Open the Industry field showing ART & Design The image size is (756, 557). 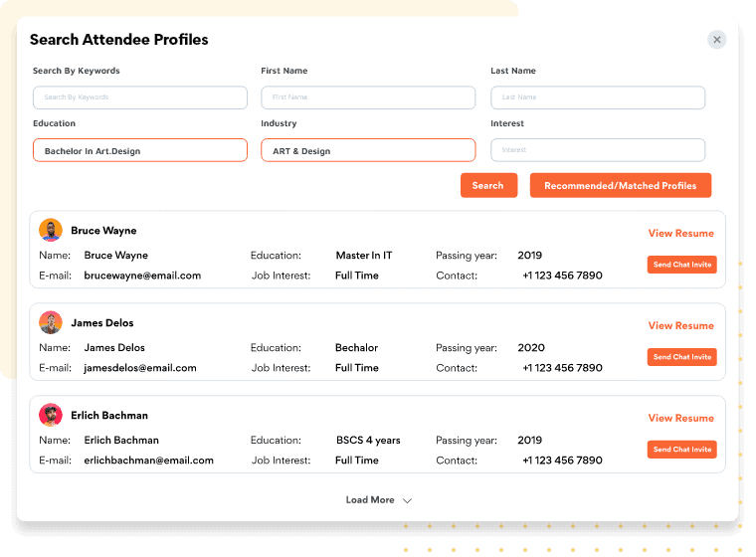(x=368, y=150)
